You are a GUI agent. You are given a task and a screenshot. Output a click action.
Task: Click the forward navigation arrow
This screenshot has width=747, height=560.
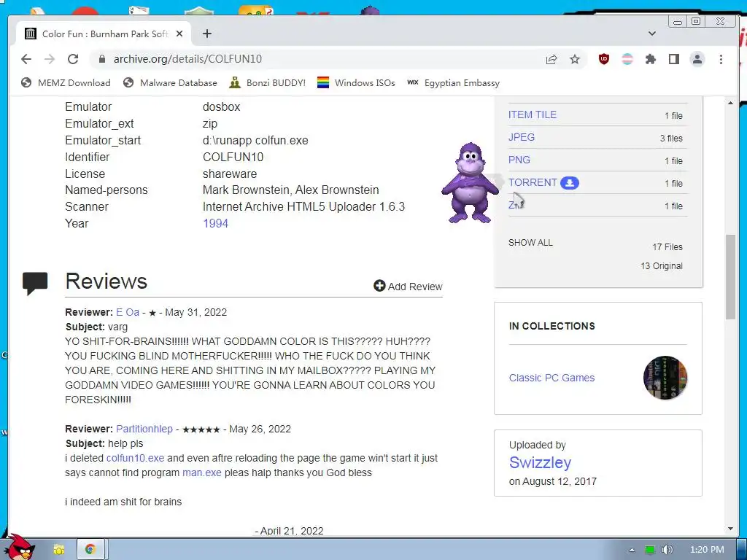tap(50, 59)
